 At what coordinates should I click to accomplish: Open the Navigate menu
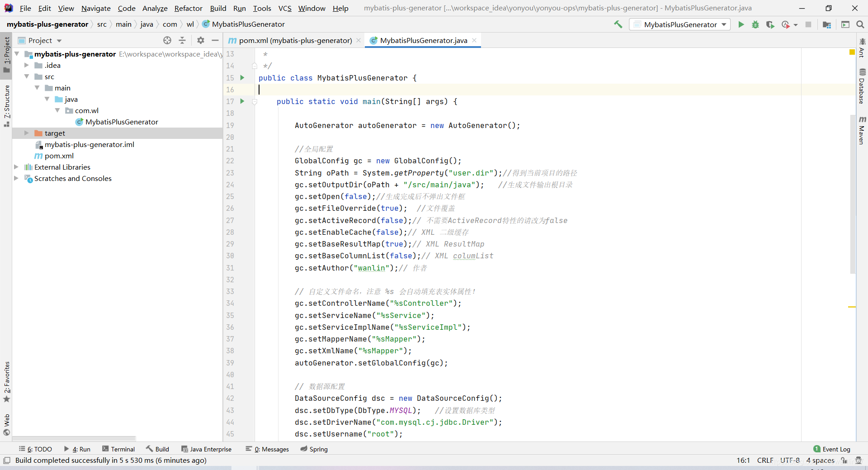[x=96, y=8]
